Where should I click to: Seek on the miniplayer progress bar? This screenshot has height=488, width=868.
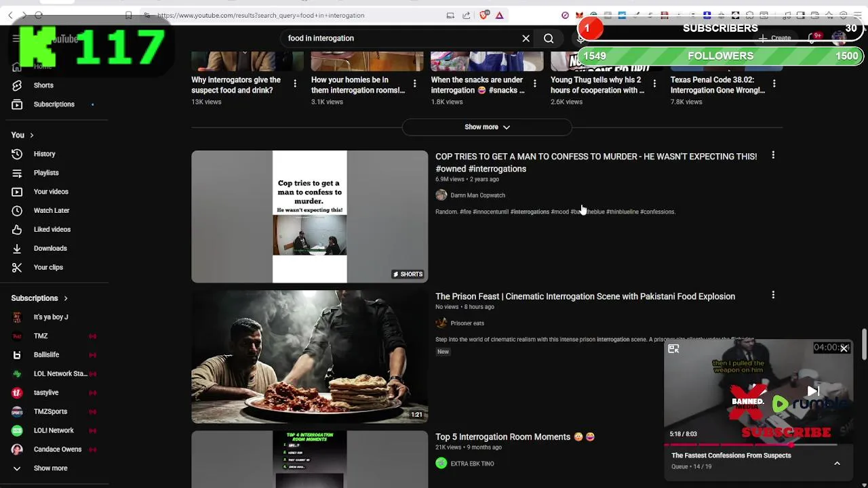758,445
